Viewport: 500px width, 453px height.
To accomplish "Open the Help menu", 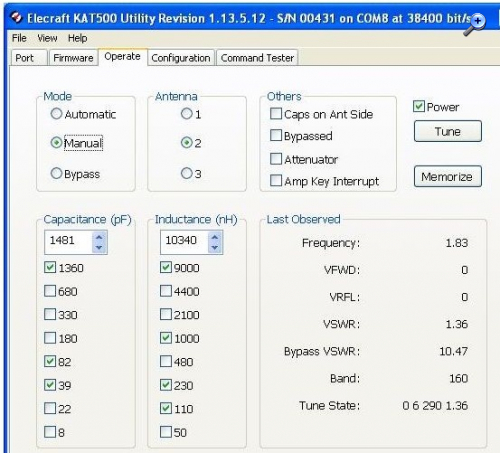I will pyautogui.click(x=77, y=38).
